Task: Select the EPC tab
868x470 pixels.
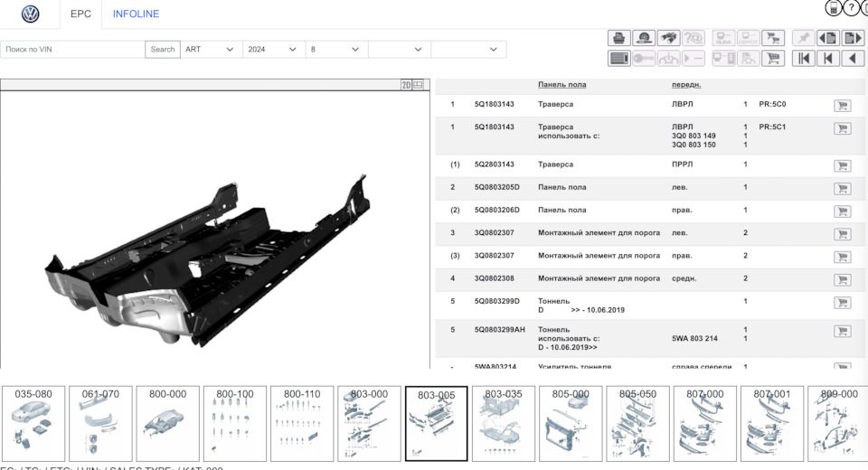Action: point(80,14)
